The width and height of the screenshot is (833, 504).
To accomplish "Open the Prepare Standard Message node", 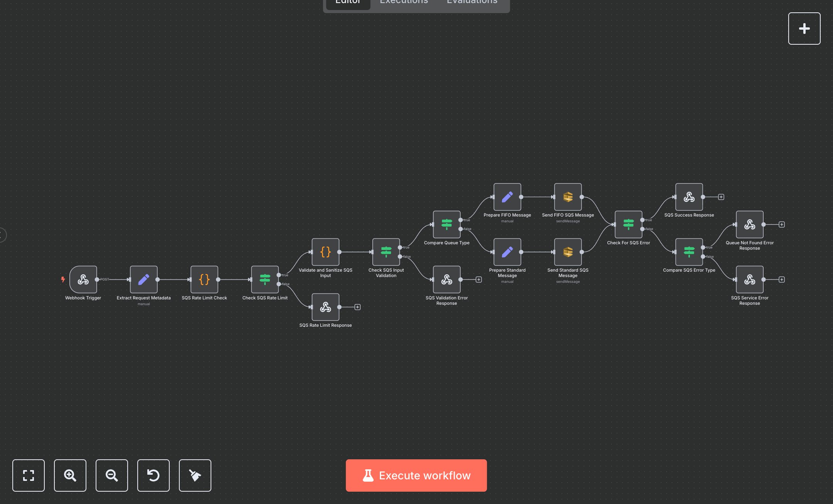I will click(x=507, y=252).
